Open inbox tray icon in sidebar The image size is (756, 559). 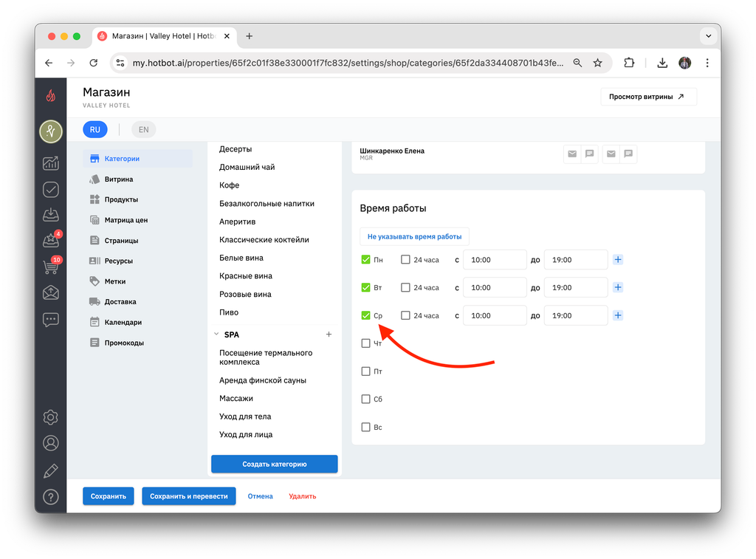(51, 215)
